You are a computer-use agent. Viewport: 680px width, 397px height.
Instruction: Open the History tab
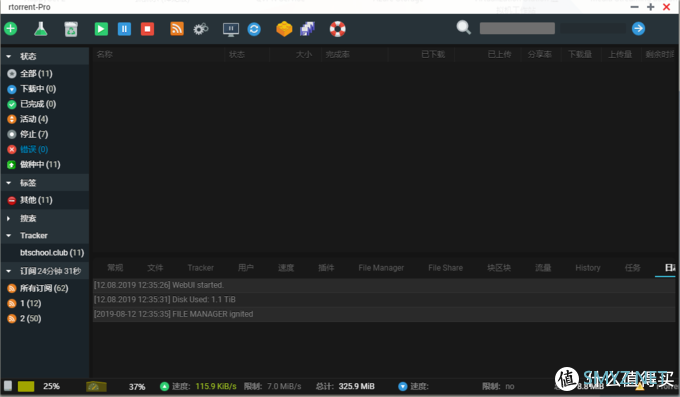pyautogui.click(x=588, y=268)
